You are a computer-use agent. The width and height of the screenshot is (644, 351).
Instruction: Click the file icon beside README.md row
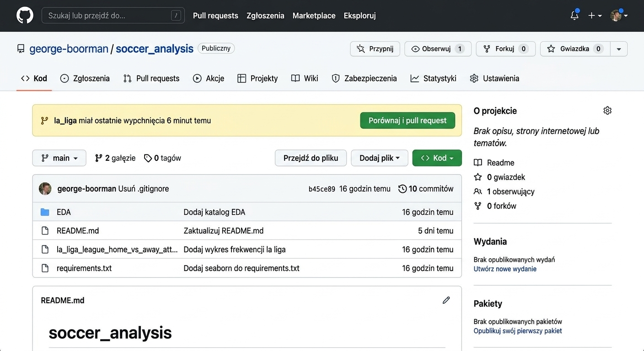[x=45, y=231]
